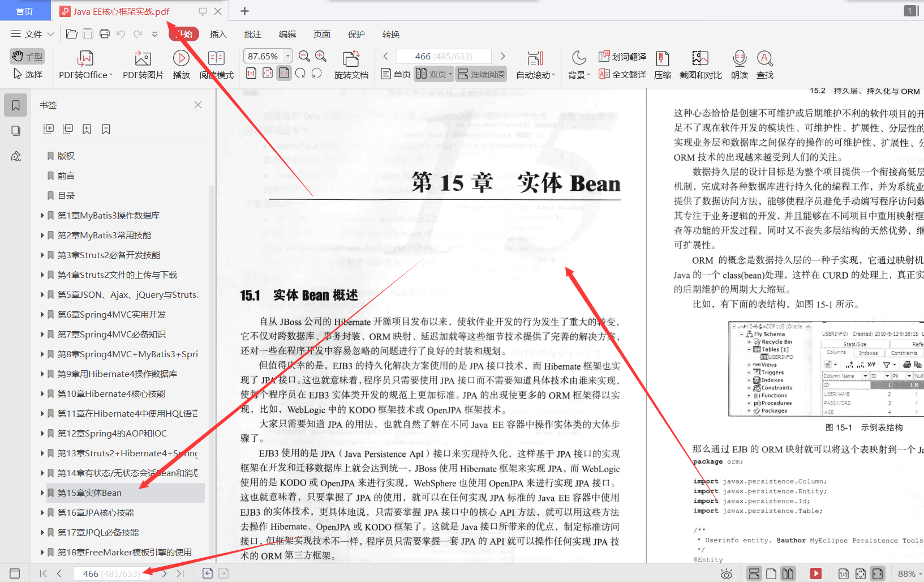Select the 手型 hand tool
The image size is (924, 582).
coord(27,56)
